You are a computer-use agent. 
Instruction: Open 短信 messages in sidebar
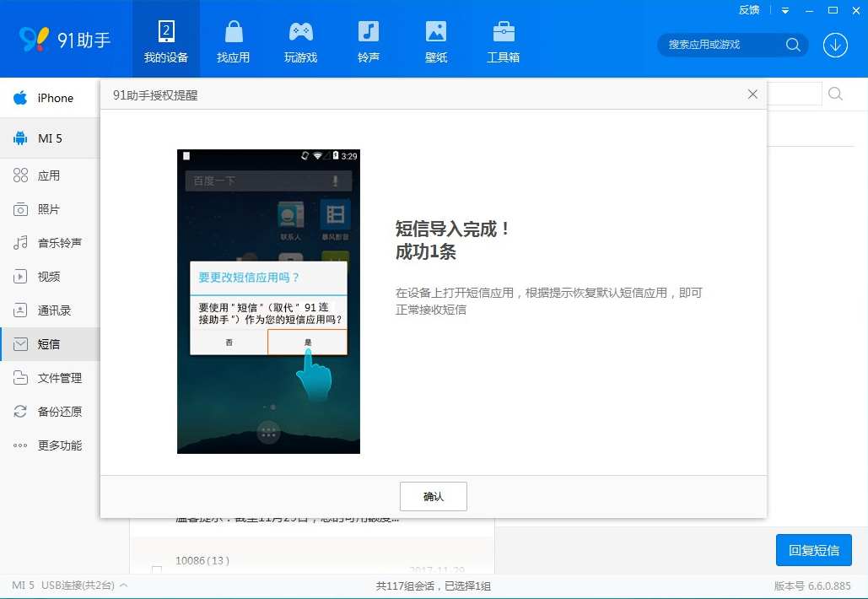pyautogui.click(x=50, y=344)
